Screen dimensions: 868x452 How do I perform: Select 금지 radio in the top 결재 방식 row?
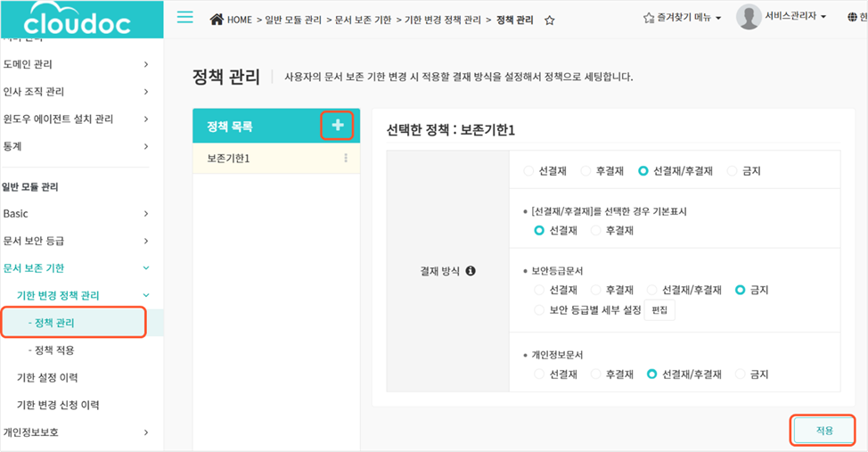pyautogui.click(x=733, y=170)
